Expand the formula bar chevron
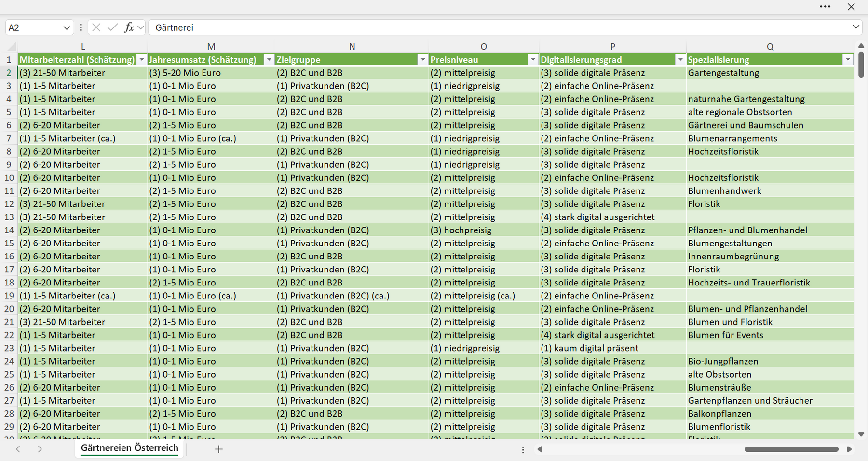 tap(856, 27)
